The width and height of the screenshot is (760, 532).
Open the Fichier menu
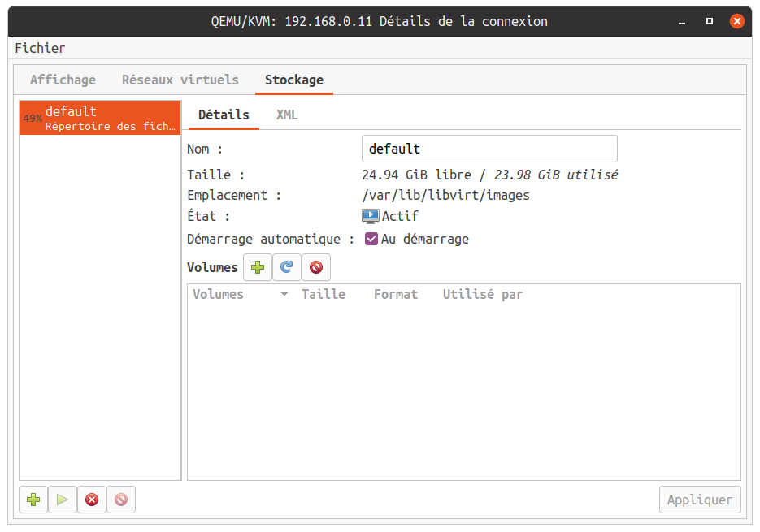(40, 48)
